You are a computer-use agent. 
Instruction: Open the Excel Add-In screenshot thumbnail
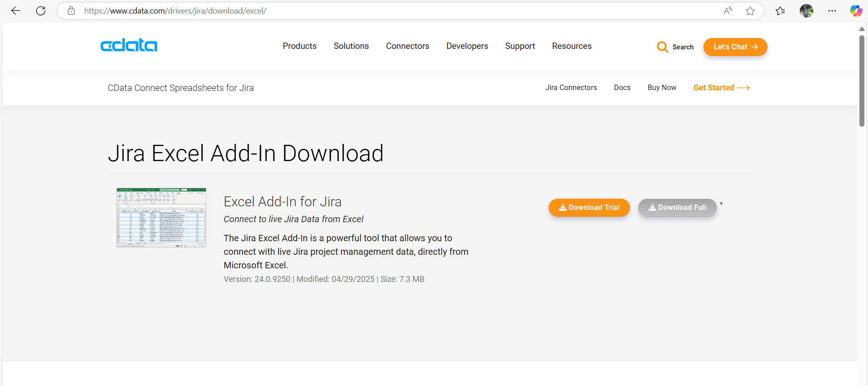pos(161,218)
